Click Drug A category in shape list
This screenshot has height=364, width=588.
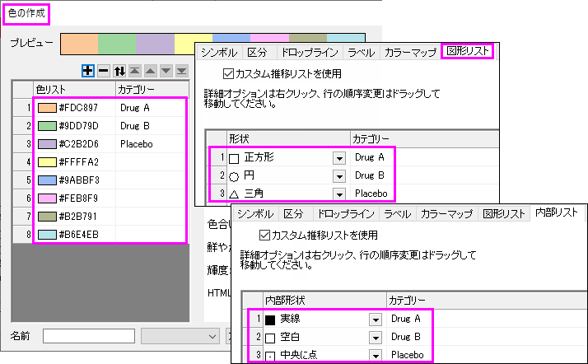[370, 157]
